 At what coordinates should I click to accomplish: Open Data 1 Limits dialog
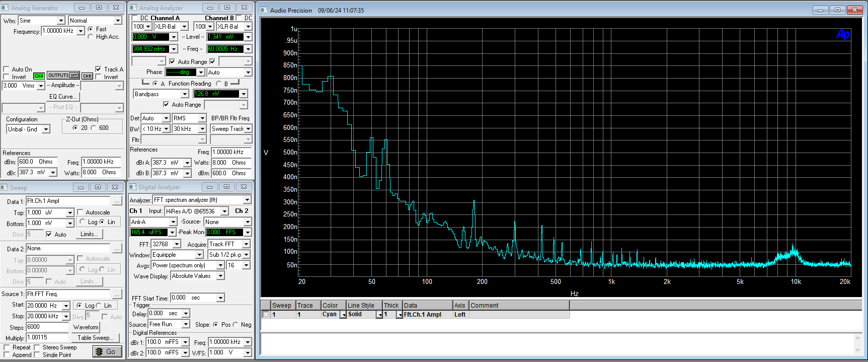[90, 234]
